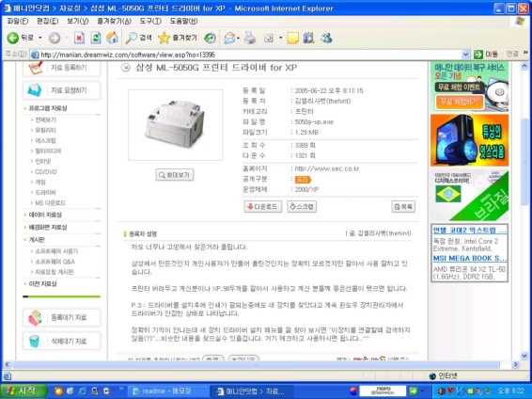Click the 무료 체험하기 banner button
Viewport: 532px width, 399px height.
(459, 102)
